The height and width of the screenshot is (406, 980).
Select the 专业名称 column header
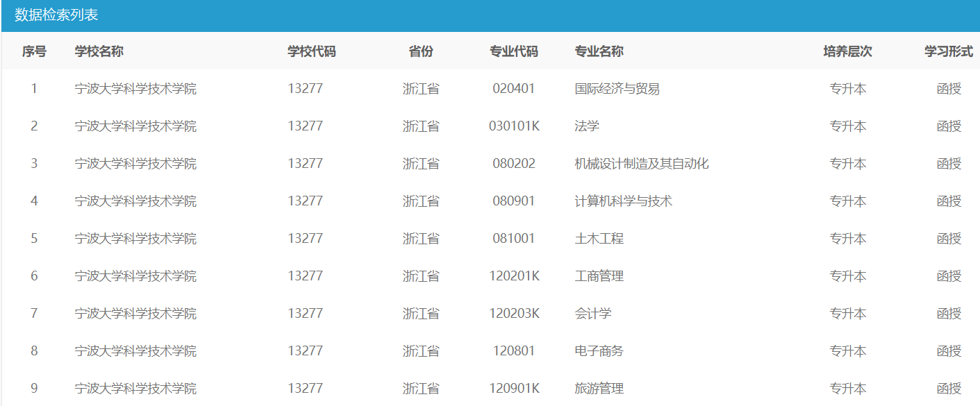pos(599,51)
